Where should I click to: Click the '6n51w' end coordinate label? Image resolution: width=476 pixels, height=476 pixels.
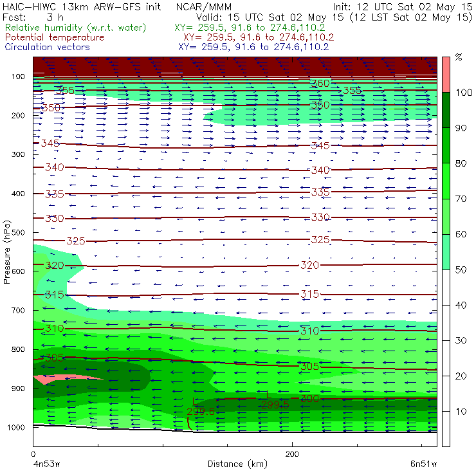click(x=423, y=464)
